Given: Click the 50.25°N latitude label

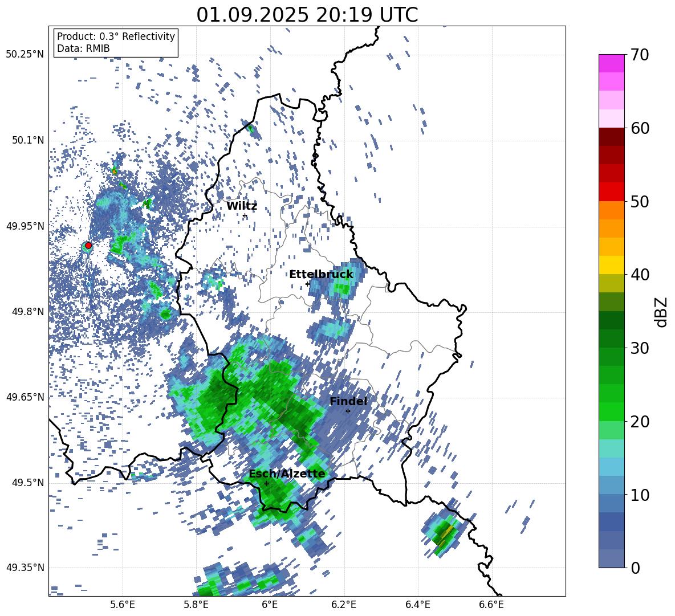Looking at the screenshot, I should pos(25,55).
